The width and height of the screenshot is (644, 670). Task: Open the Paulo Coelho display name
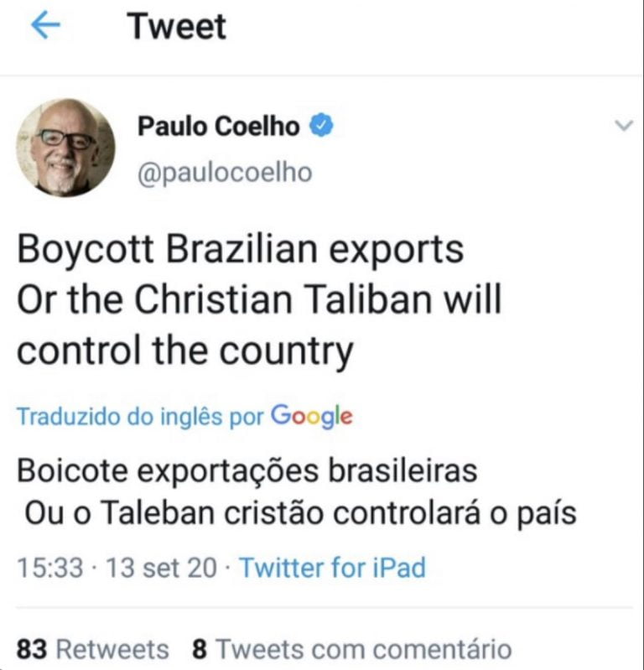pyautogui.click(x=218, y=127)
